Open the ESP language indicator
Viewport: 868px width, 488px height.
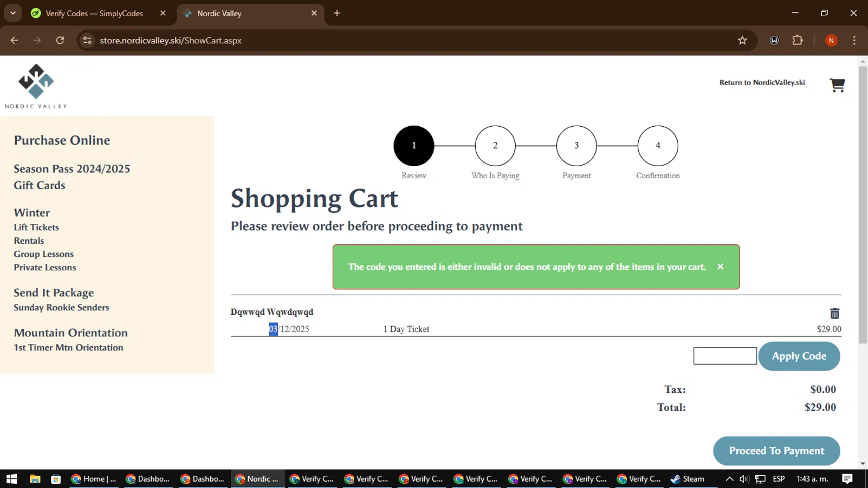click(x=779, y=479)
